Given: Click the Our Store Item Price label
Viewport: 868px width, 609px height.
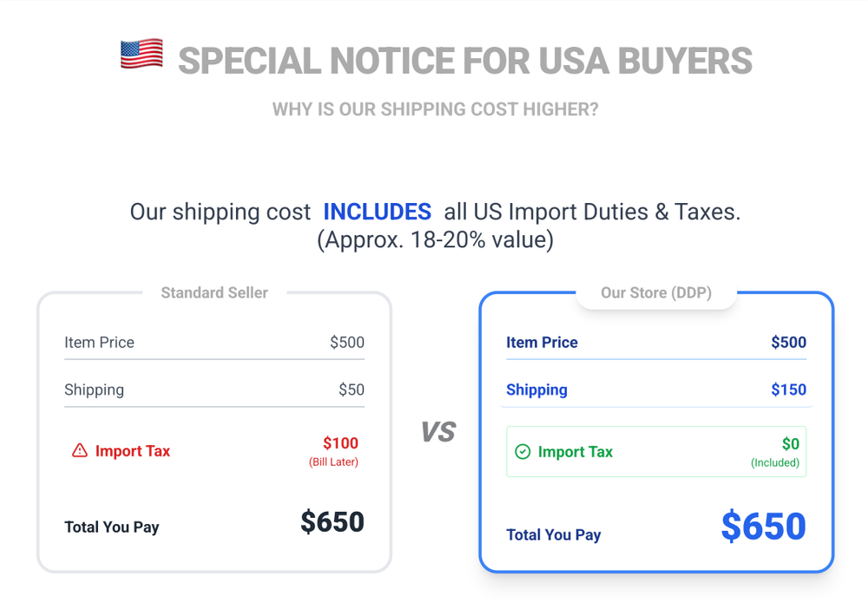Looking at the screenshot, I should pos(542,343).
